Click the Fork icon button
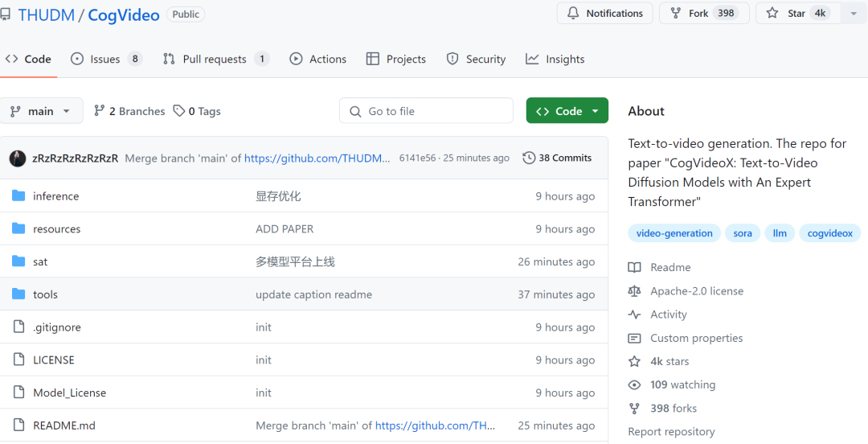The image size is (868, 444). tap(704, 14)
